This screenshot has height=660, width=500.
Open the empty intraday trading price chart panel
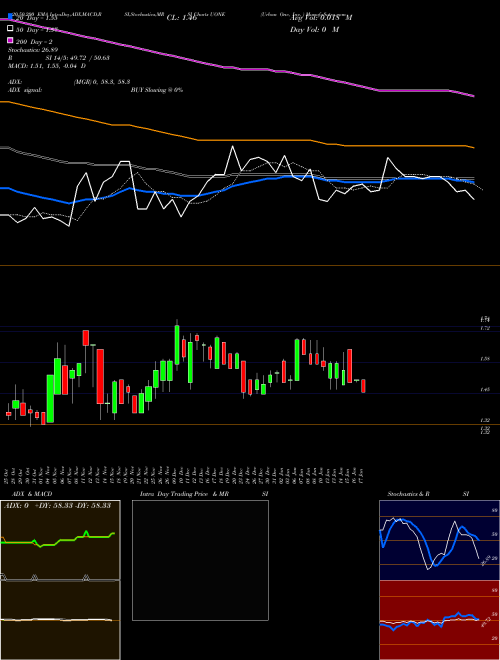click(200, 560)
